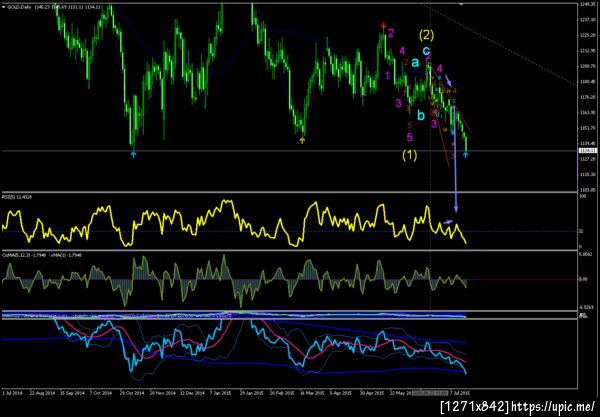The height and width of the screenshot is (417, 600).
Task: Click the 20 Nov 2014 date label
Action: (x=162, y=393)
